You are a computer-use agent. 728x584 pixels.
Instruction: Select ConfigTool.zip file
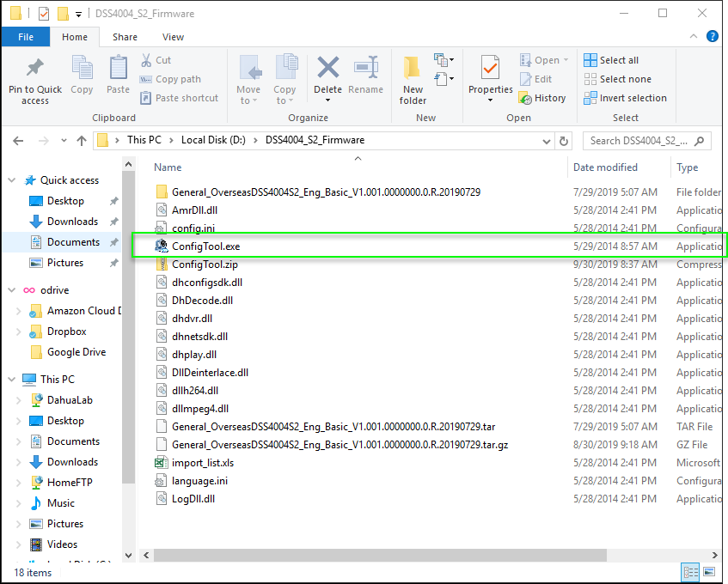click(x=205, y=265)
